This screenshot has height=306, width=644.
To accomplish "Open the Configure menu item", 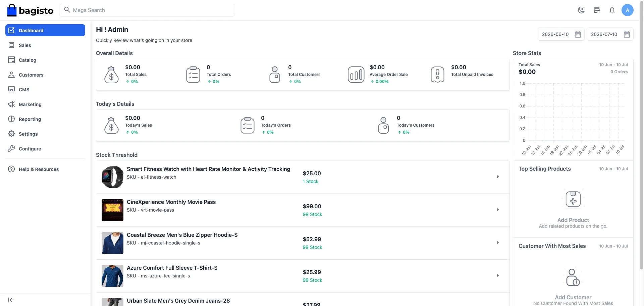I will 45,148.
